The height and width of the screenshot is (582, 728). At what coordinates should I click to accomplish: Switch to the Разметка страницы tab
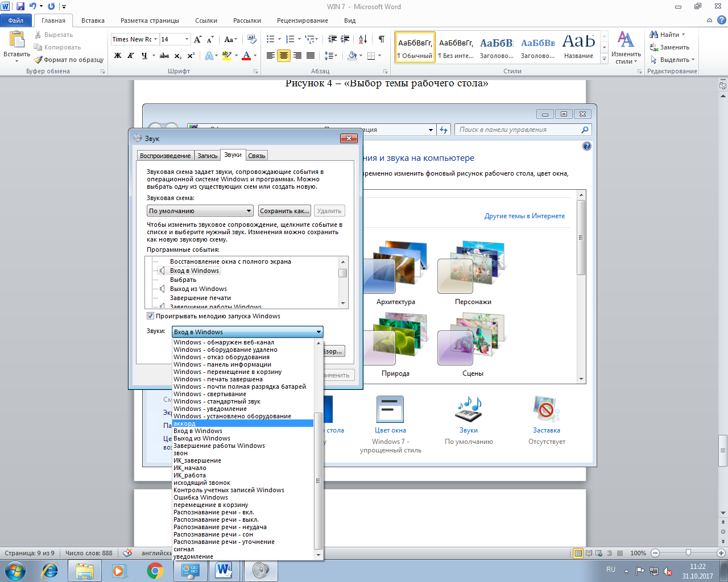[x=150, y=20]
